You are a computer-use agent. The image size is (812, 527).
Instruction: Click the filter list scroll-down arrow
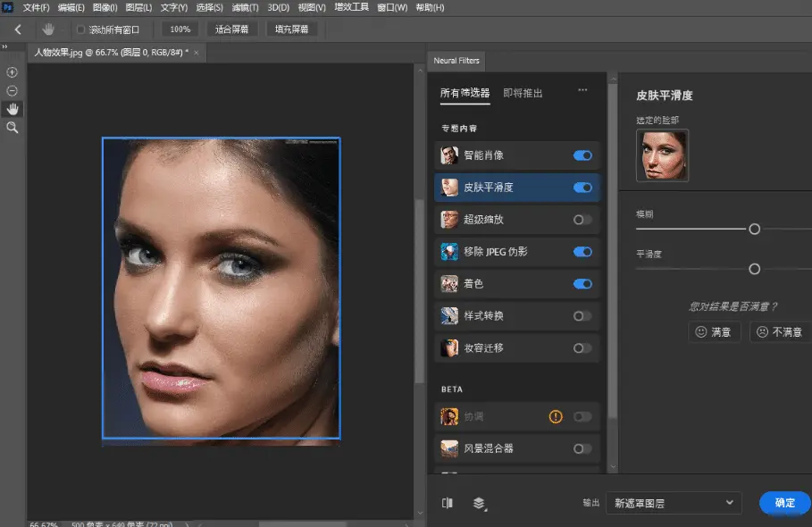[613, 466]
